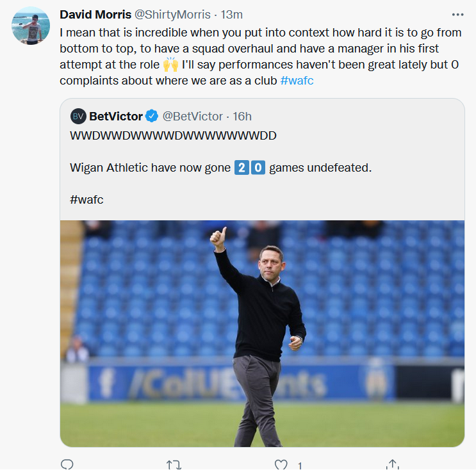476x472 pixels.
Task: Open the three-dot more options menu
Action: (457, 14)
